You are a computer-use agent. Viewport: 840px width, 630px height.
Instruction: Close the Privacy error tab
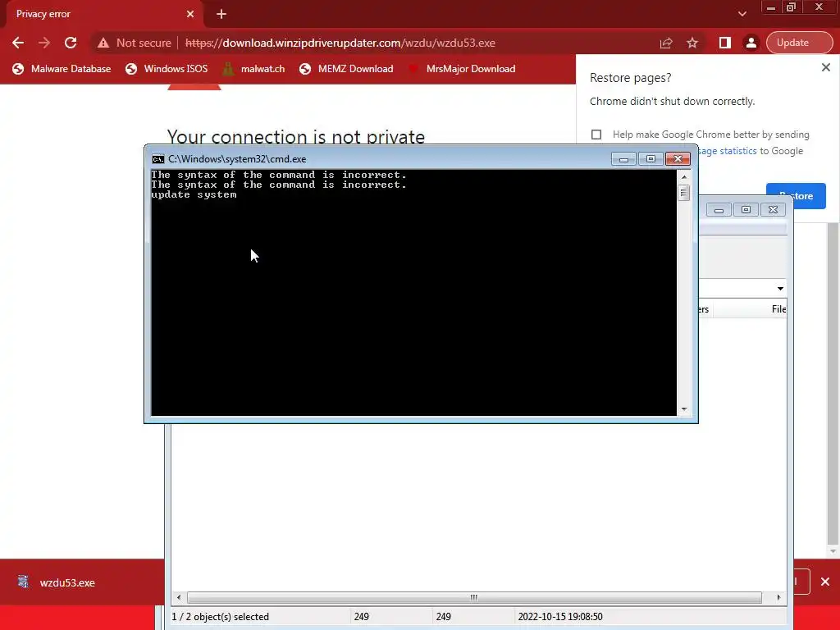coord(190,14)
